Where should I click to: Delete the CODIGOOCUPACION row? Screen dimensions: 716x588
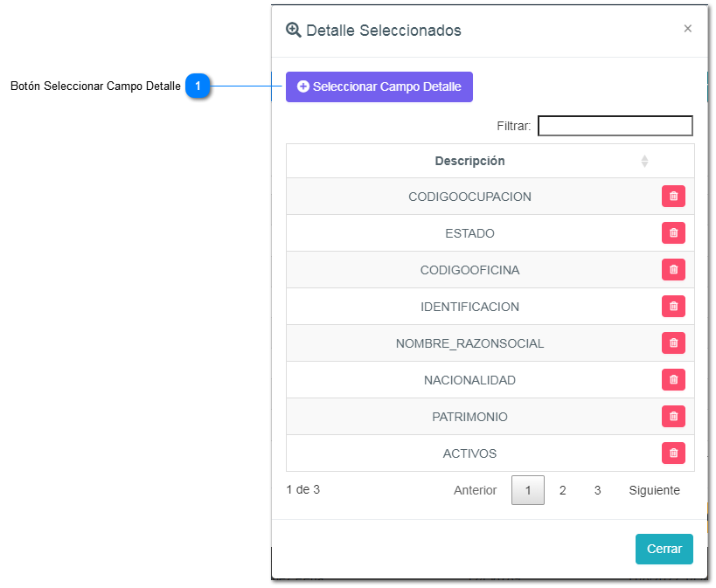pos(673,197)
